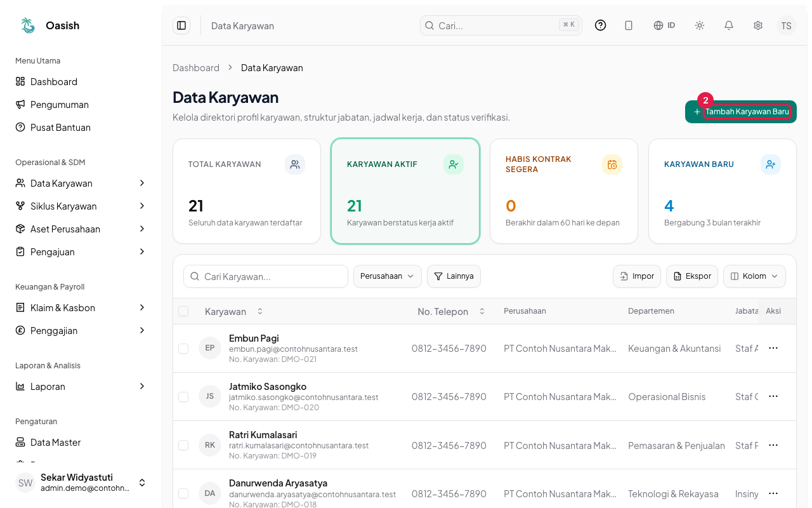Screen dimensions: 812x508
Task: Open the Lainnya filter button
Action: click(454, 276)
